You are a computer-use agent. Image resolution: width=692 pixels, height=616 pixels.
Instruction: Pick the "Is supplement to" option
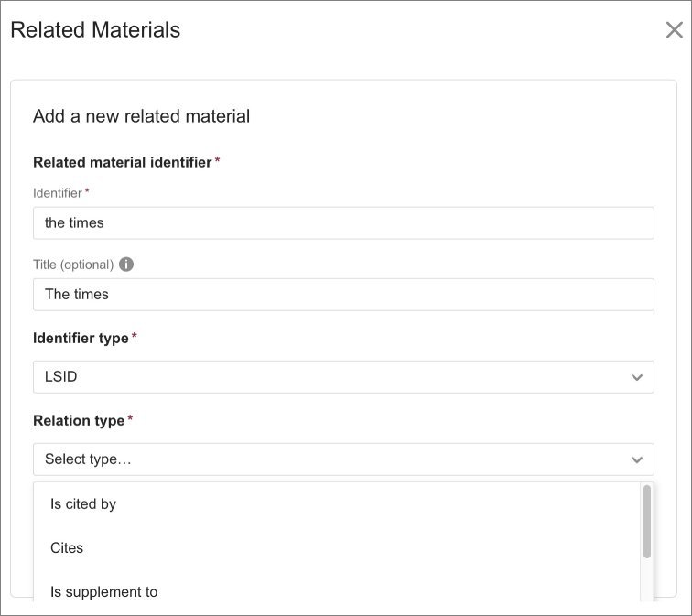pyautogui.click(x=103, y=591)
